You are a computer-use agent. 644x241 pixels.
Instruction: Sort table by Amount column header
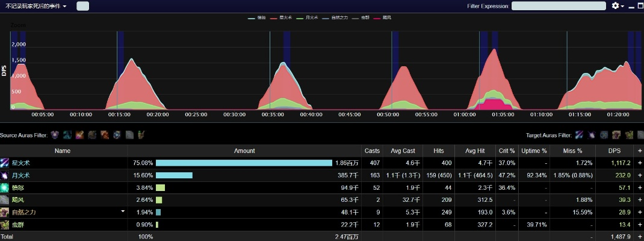click(244, 151)
